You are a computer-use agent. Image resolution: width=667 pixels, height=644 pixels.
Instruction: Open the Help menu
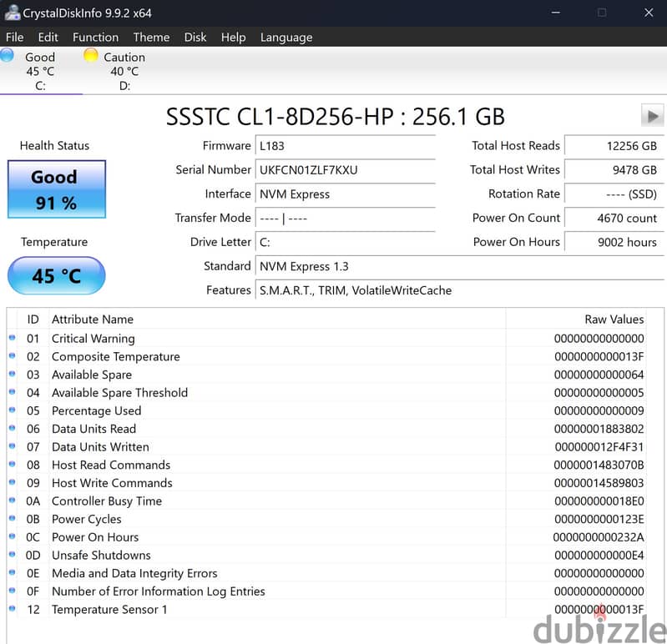click(233, 38)
